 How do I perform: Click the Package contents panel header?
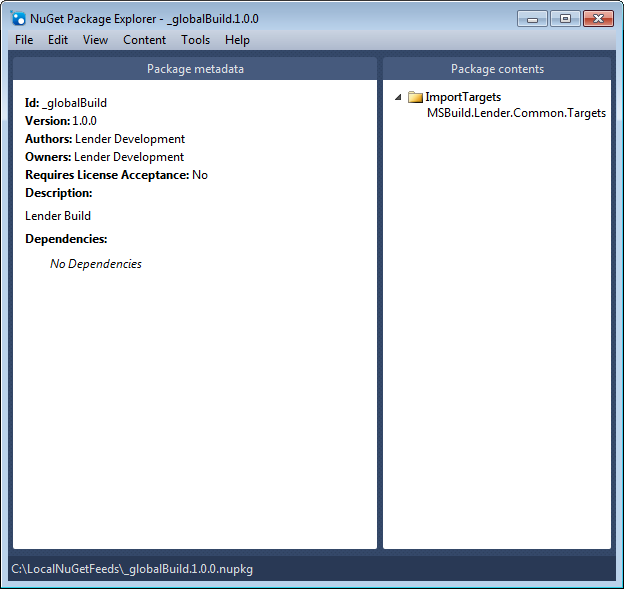tap(497, 69)
